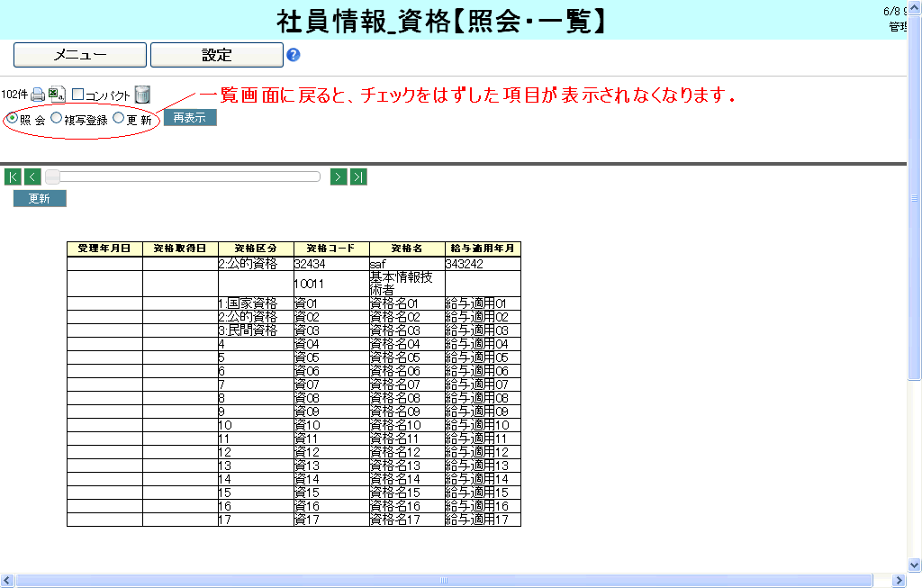Jump to the first page of records

[13, 176]
